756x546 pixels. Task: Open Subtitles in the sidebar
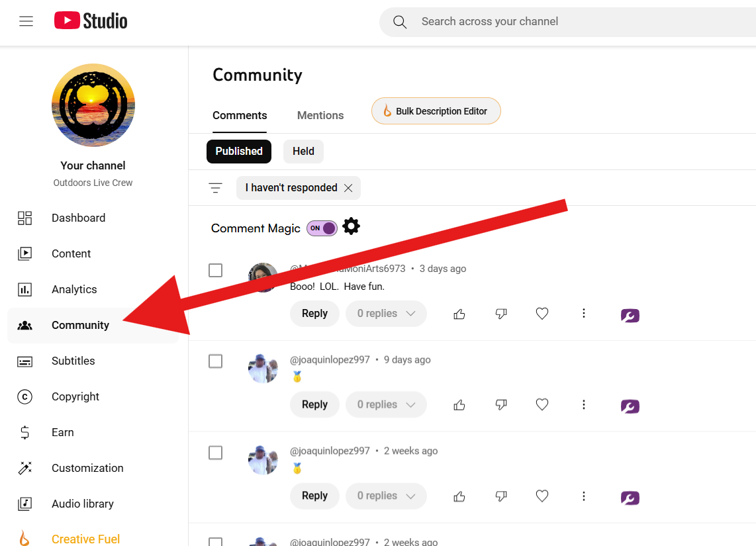(x=93, y=361)
